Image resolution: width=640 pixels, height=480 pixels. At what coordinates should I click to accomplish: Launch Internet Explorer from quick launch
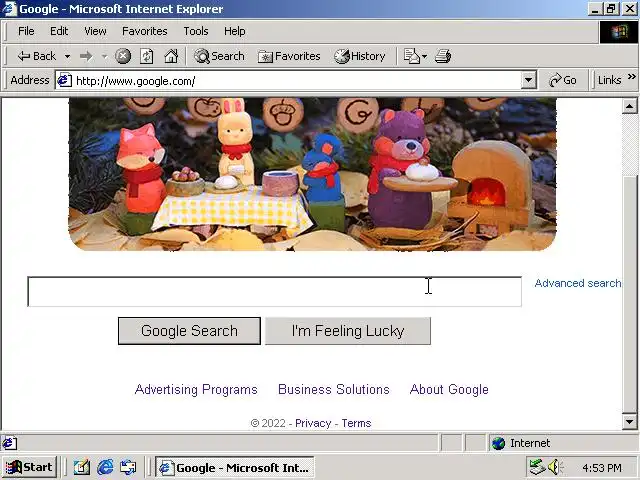tap(105, 467)
